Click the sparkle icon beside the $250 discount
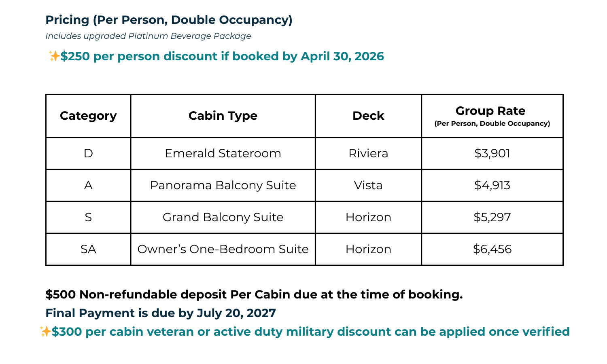The width and height of the screenshot is (607, 364). [x=54, y=56]
